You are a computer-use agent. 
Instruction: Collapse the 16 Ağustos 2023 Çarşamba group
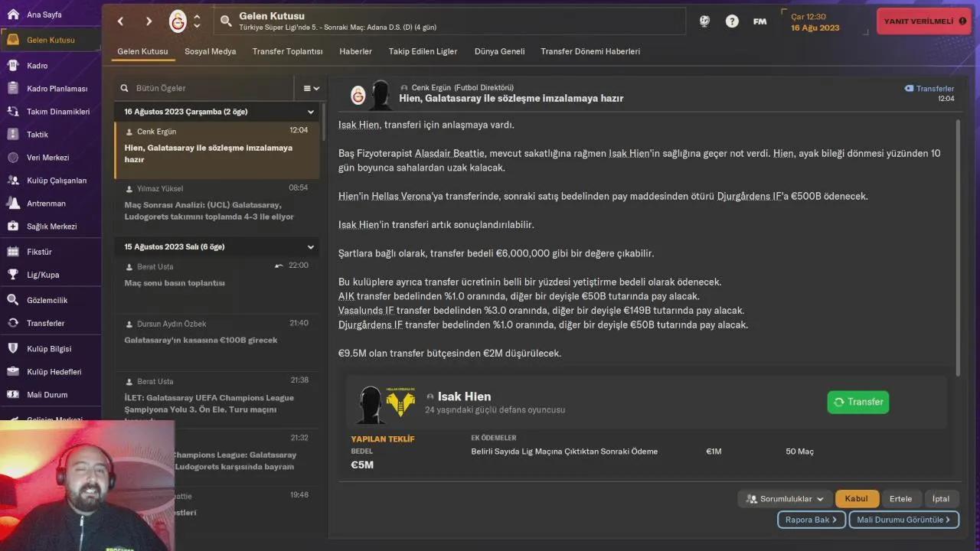[x=311, y=112]
